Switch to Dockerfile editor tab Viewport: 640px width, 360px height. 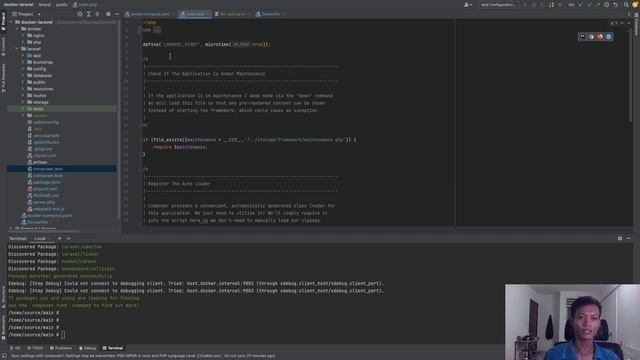pyautogui.click(x=269, y=14)
